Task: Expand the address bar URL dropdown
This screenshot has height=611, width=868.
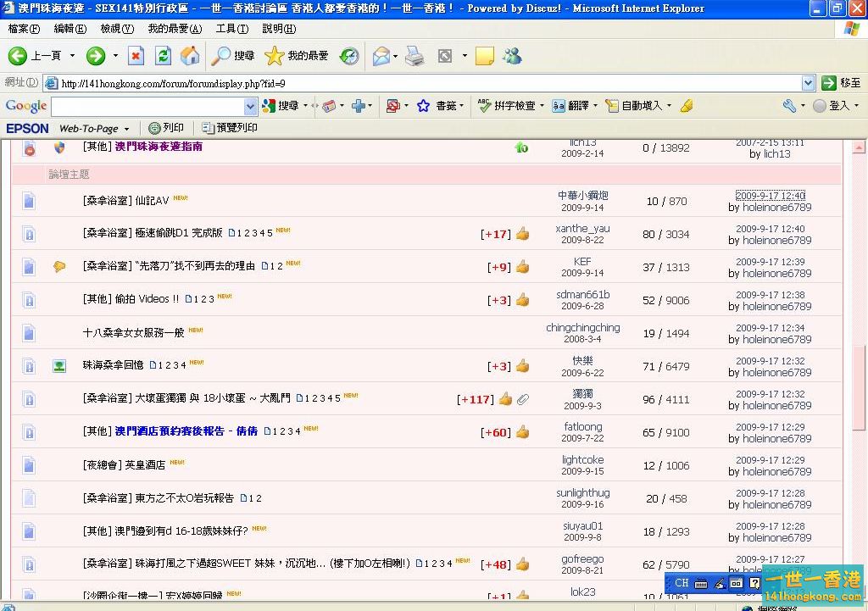Action: click(808, 83)
